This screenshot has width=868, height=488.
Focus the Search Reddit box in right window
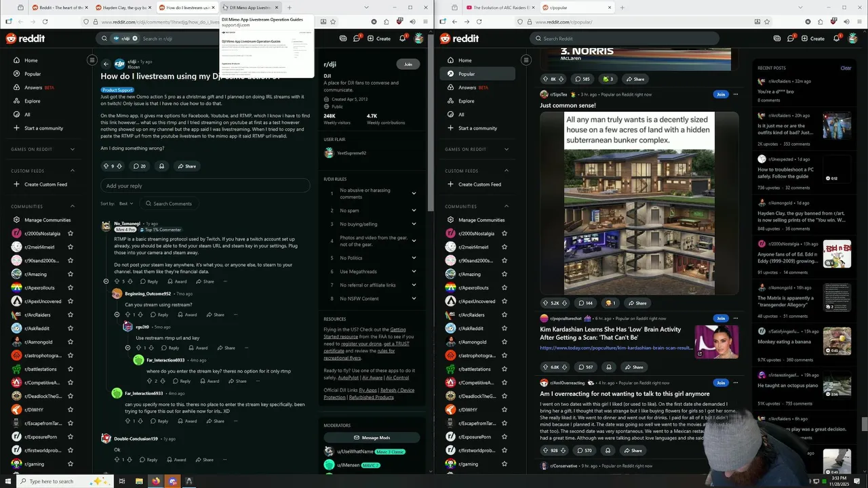coord(624,39)
